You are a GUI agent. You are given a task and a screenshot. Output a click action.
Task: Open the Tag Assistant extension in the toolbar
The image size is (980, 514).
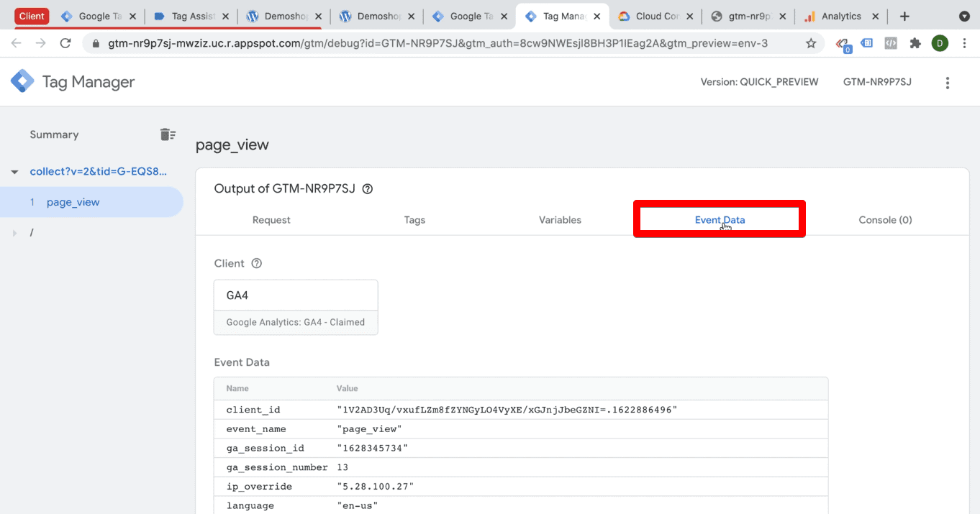[842, 43]
